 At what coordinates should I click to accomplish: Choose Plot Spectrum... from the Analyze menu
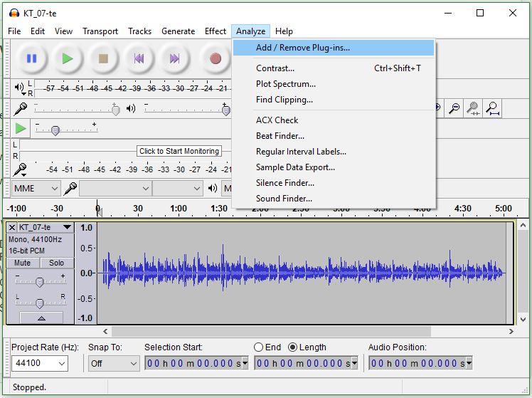coord(334,84)
